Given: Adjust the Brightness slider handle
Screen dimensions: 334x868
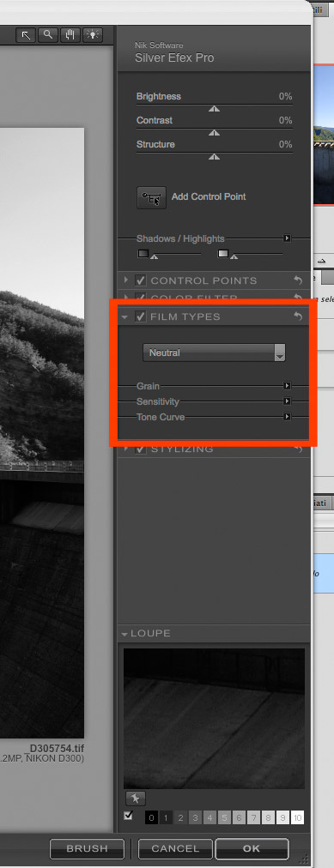Looking at the screenshot, I should tap(214, 109).
